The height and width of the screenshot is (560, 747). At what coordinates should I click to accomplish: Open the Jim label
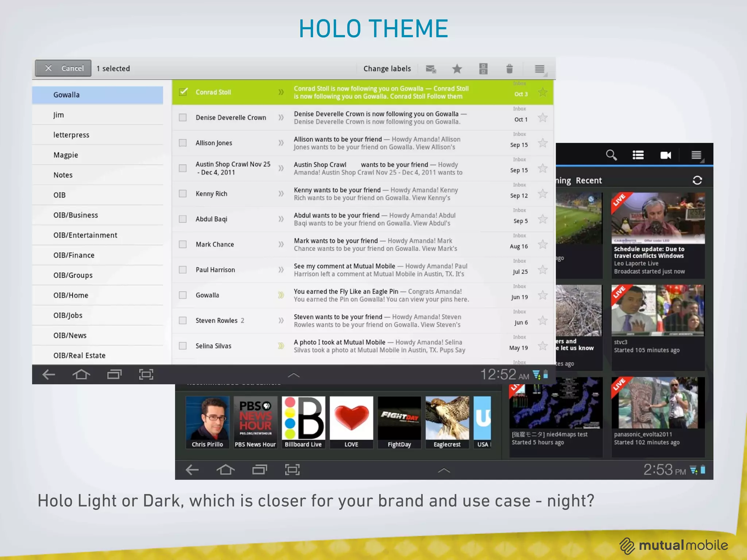[x=97, y=115]
